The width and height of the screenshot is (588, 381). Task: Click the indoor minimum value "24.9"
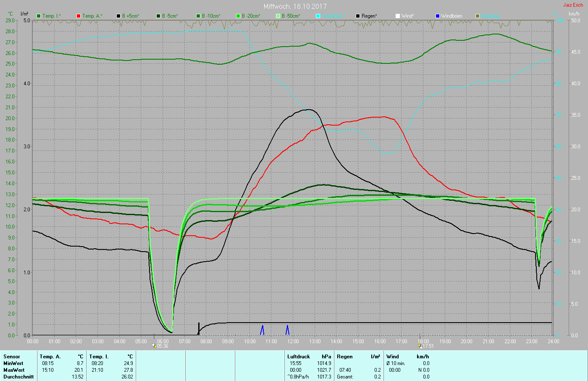coord(128,363)
